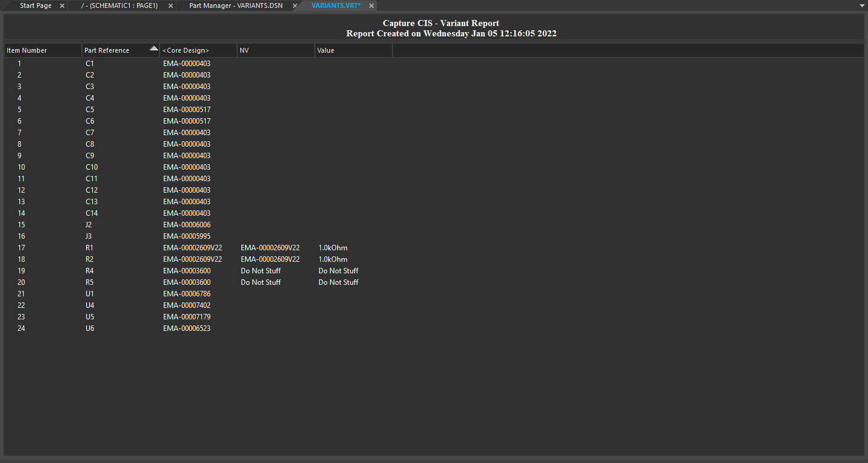The height and width of the screenshot is (463, 868).
Task: Close the Start Page tab
Action: pos(62,5)
